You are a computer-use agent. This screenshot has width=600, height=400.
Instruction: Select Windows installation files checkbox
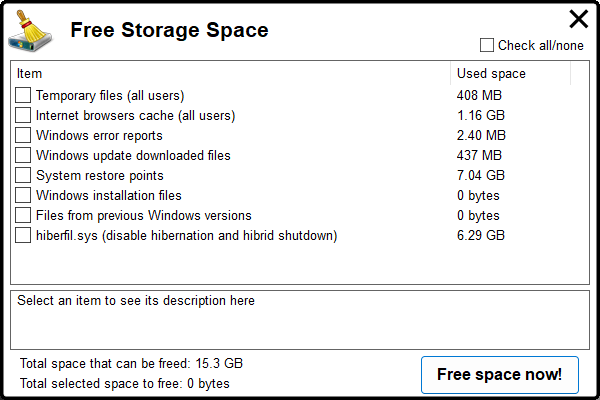(x=23, y=195)
